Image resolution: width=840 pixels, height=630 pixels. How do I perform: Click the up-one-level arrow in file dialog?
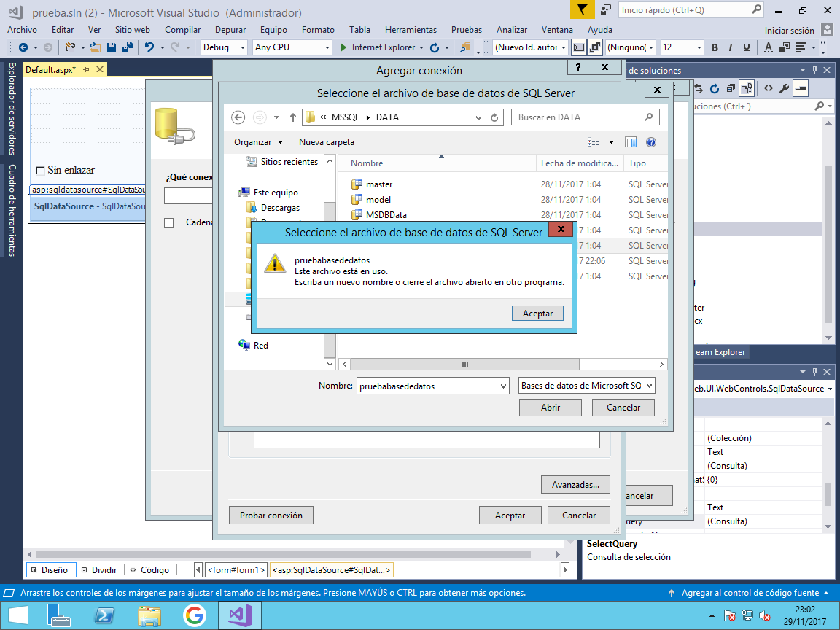[292, 117]
